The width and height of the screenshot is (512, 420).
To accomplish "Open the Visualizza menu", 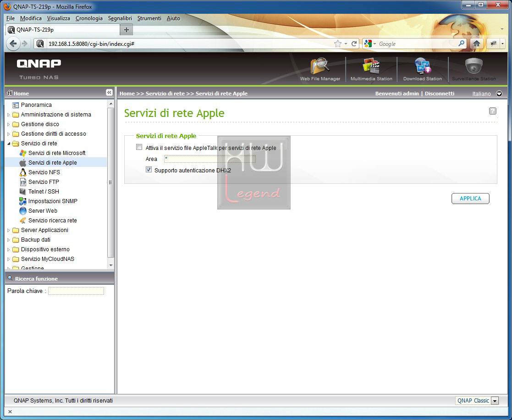I will (59, 18).
